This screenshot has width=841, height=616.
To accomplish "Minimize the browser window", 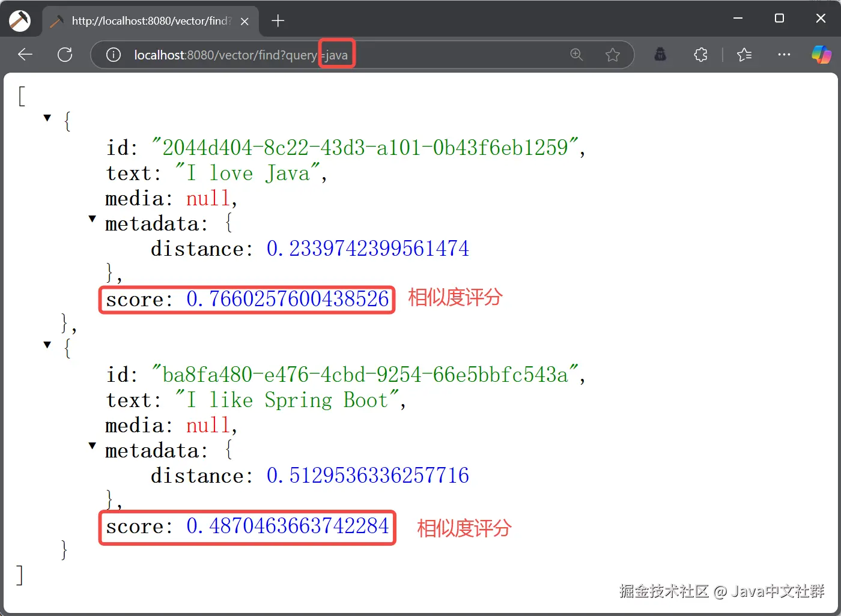I will 738,19.
